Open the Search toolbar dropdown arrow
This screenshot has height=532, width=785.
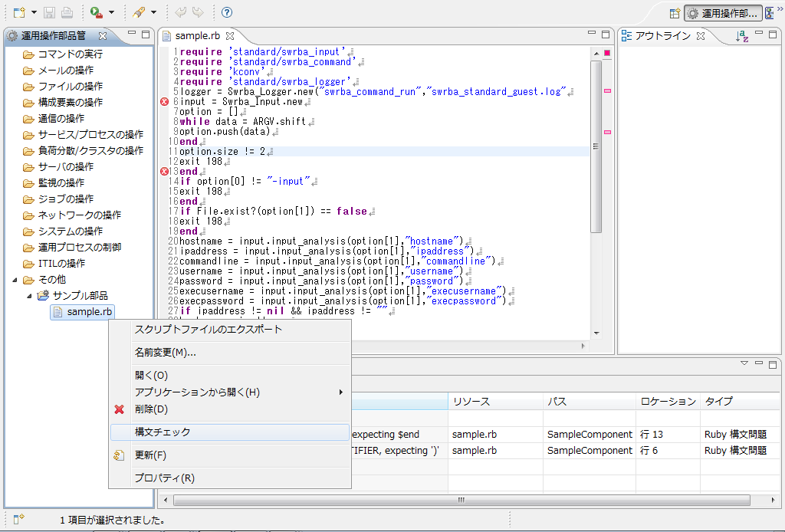153,12
